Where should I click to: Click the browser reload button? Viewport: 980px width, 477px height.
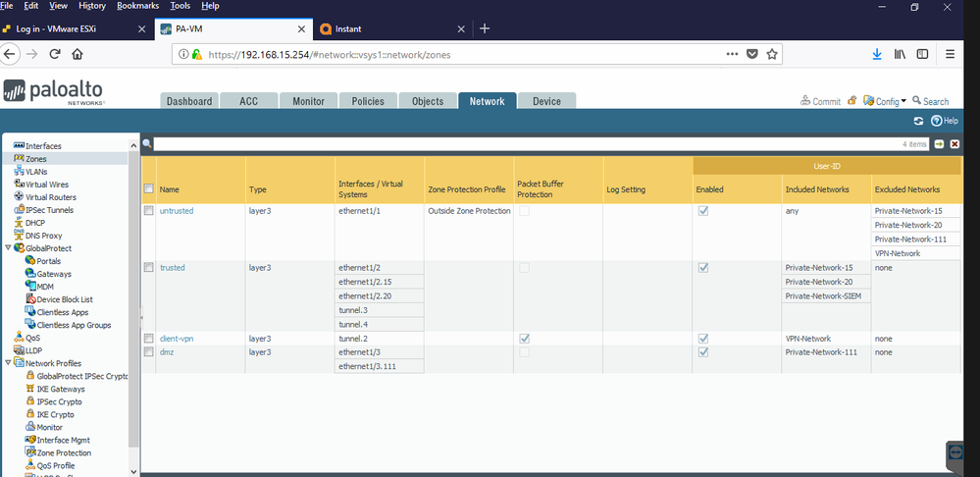54,54
